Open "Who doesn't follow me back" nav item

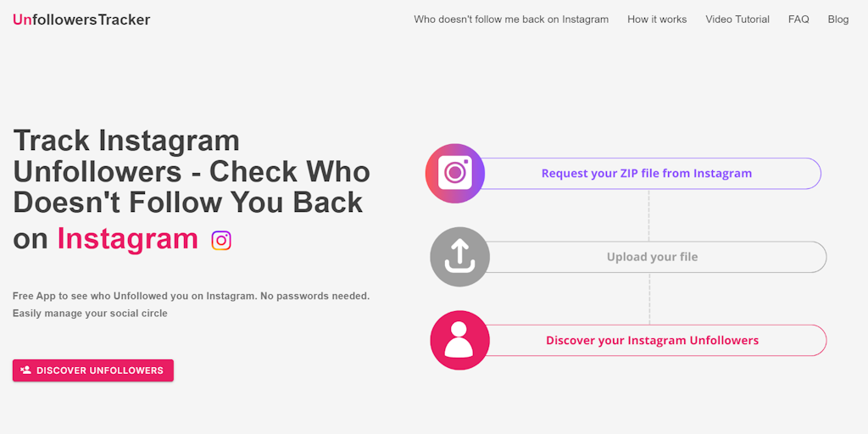[511, 19]
